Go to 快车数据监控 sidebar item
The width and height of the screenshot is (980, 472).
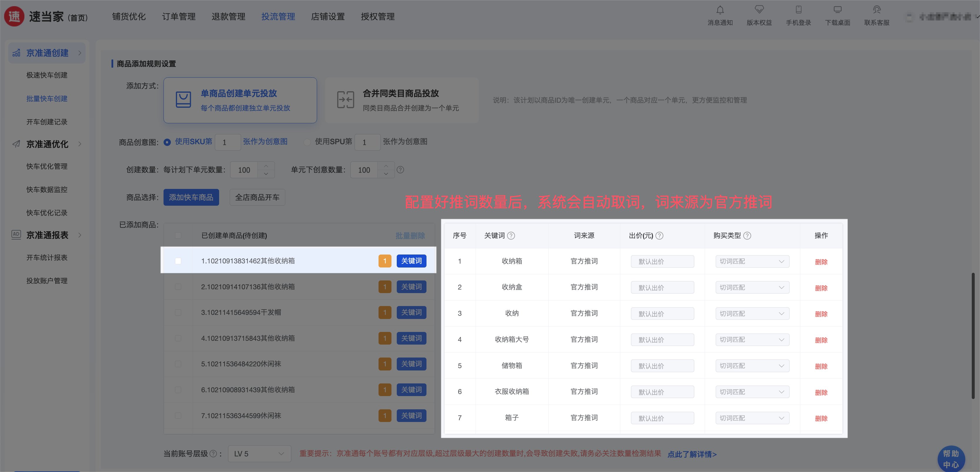[47, 190]
